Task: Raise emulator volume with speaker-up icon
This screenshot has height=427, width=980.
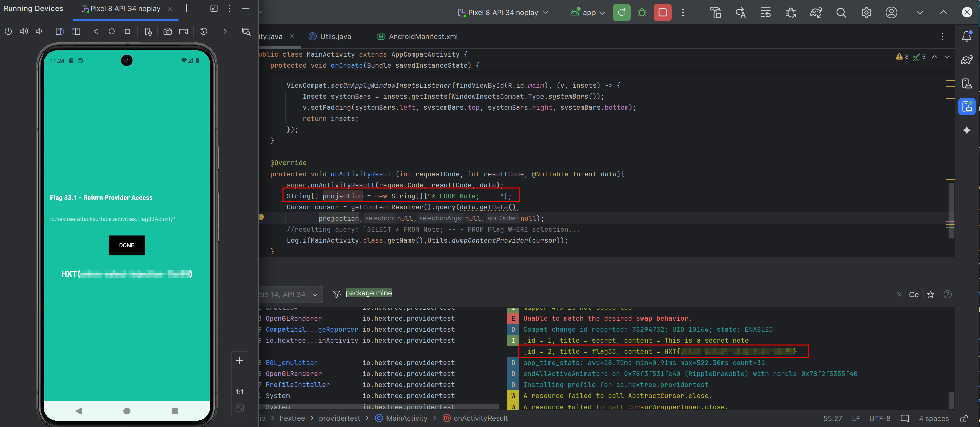Action: (23, 31)
